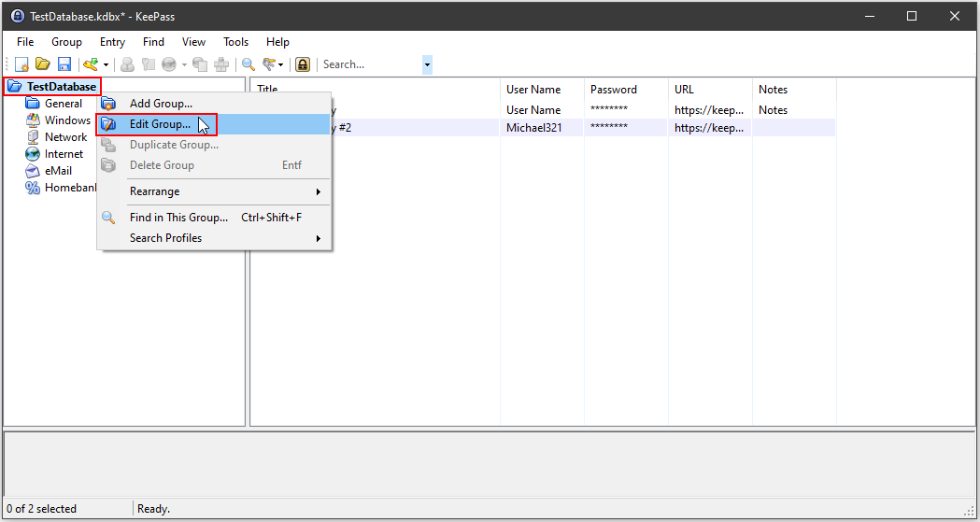
Task: Click the New database toolbar icon
Action: point(21,64)
